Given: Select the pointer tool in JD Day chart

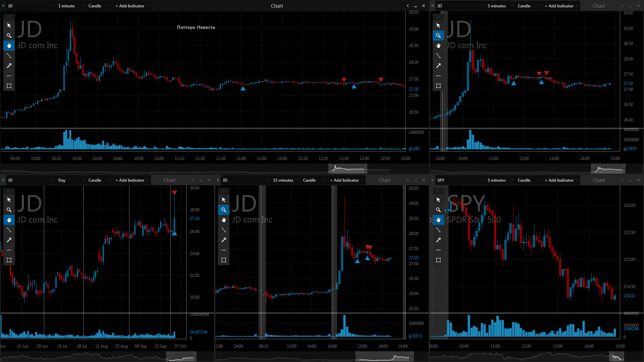Looking at the screenshot, I should pyautogui.click(x=9, y=200).
